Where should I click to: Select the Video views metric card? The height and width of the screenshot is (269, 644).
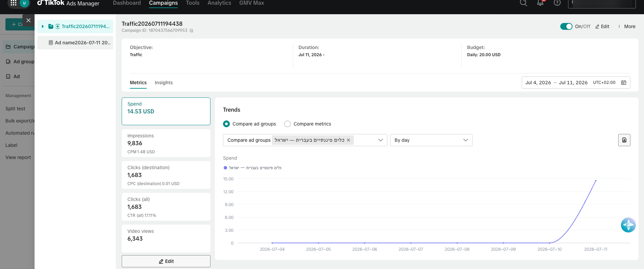tap(166, 239)
